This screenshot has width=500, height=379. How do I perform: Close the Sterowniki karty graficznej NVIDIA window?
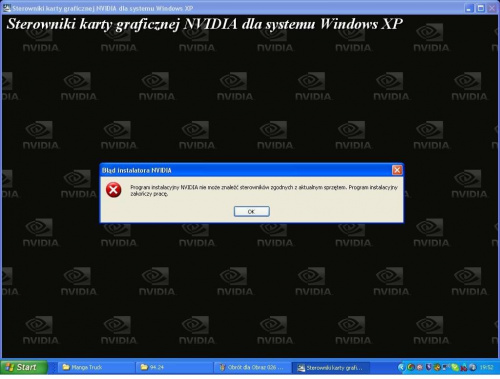(x=492, y=9)
